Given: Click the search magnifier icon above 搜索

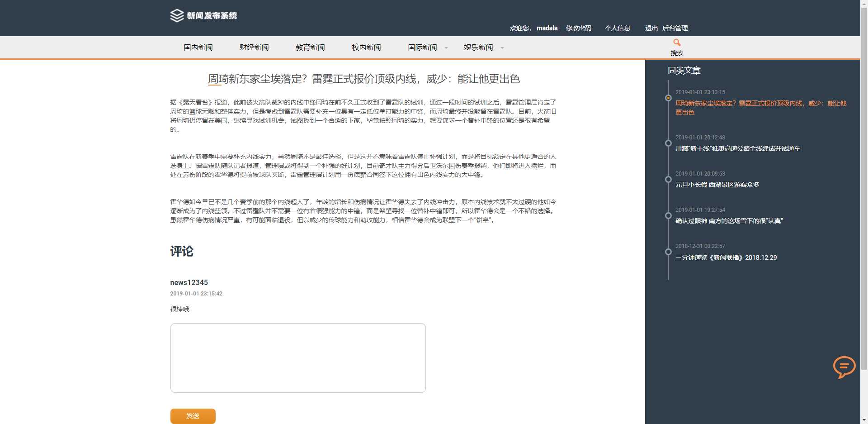Looking at the screenshot, I should point(676,42).
